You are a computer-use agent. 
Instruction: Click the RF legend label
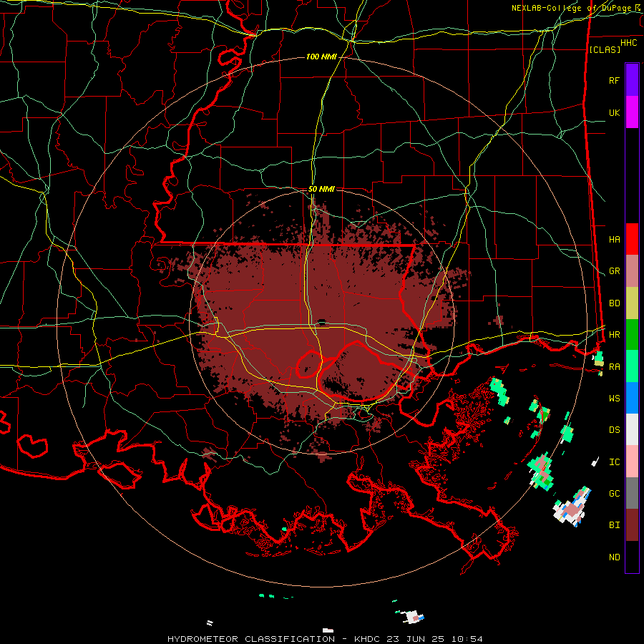click(x=614, y=80)
